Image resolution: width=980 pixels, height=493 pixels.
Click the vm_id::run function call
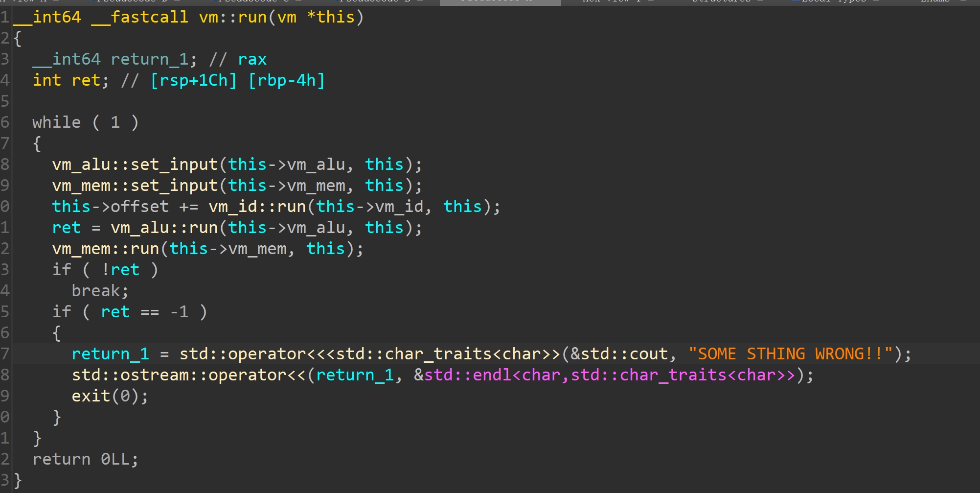(257, 207)
